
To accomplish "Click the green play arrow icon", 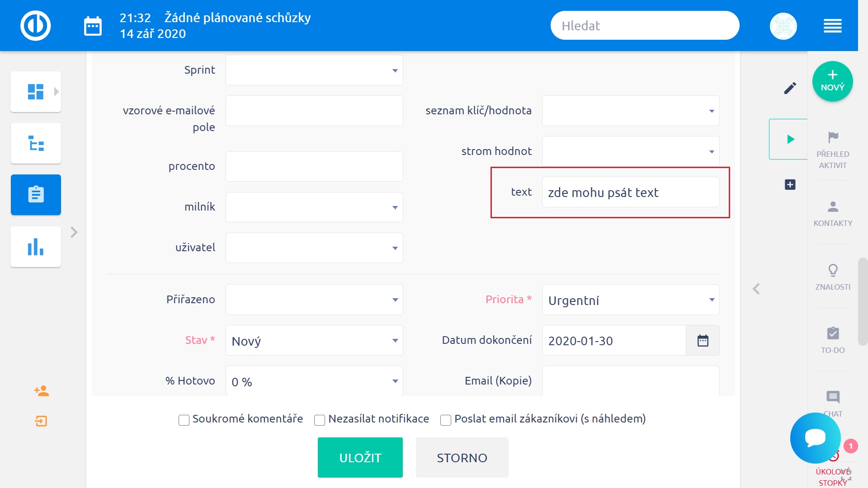I will 790,139.
